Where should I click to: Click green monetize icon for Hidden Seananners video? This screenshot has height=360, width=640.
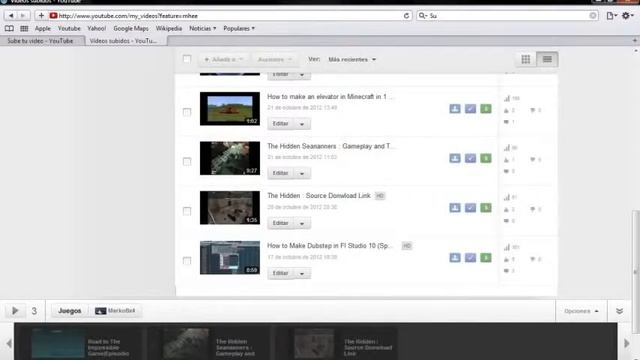[x=486, y=158]
